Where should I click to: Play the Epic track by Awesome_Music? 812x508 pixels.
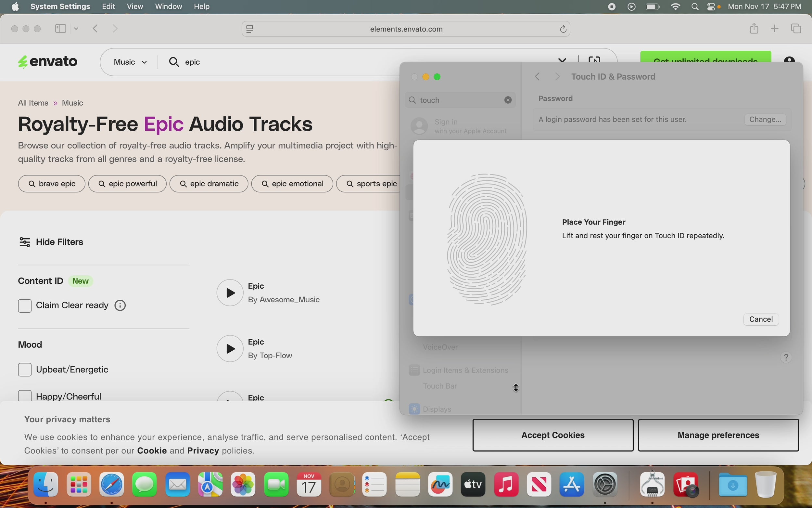point(230,293)
